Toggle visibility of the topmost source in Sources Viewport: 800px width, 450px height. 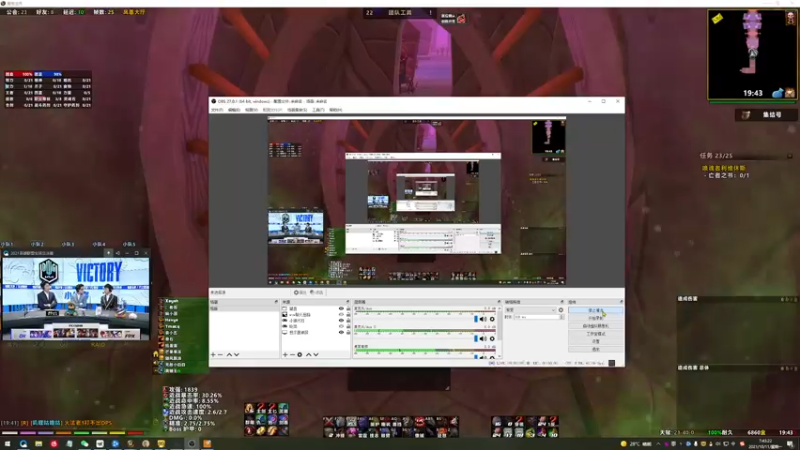pos(341,309)
